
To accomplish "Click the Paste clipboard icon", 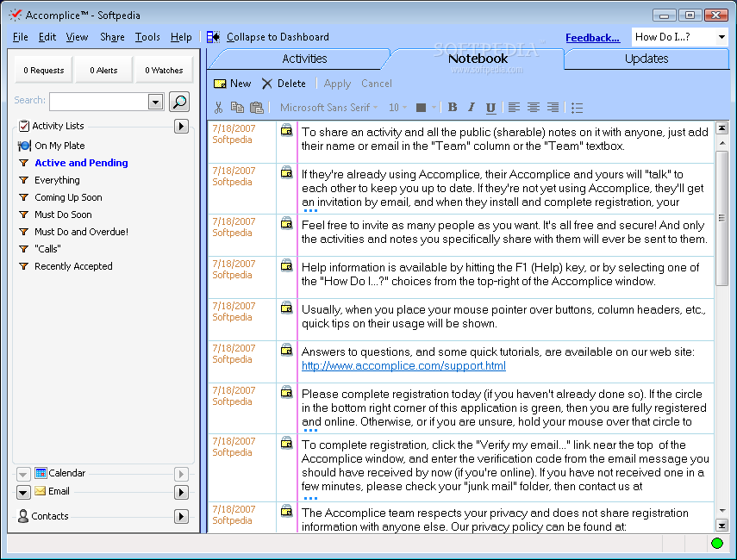I will 256,108.
